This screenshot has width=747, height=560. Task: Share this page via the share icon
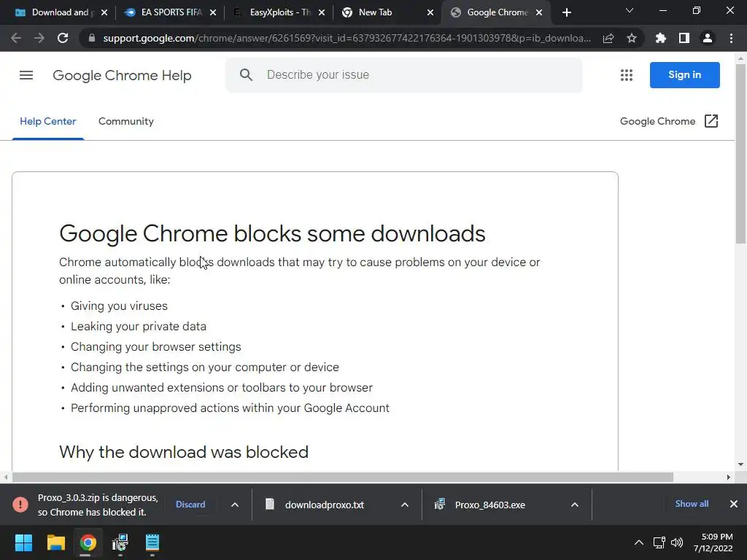coord(608,38)
